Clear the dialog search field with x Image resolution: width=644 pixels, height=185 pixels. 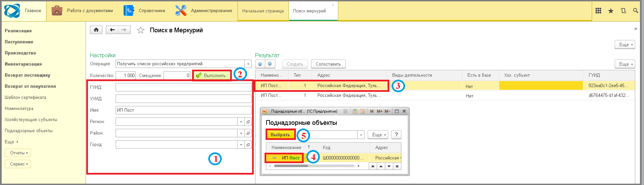point(361,135)
